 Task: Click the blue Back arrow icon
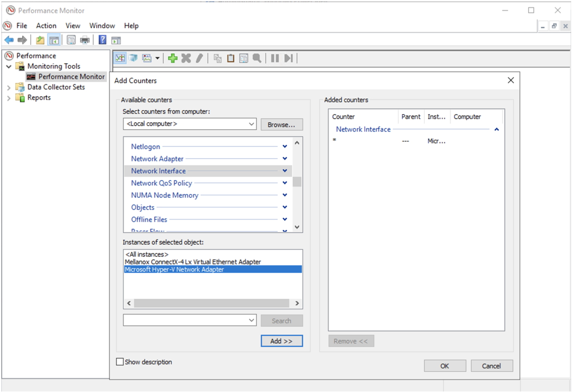pos(9,40)
